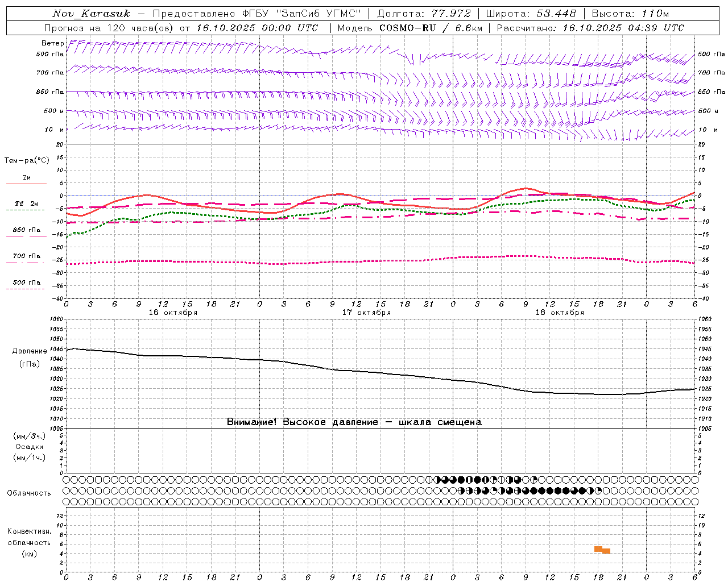Click the 'Ветер' wind panel label

pos(52,43)
